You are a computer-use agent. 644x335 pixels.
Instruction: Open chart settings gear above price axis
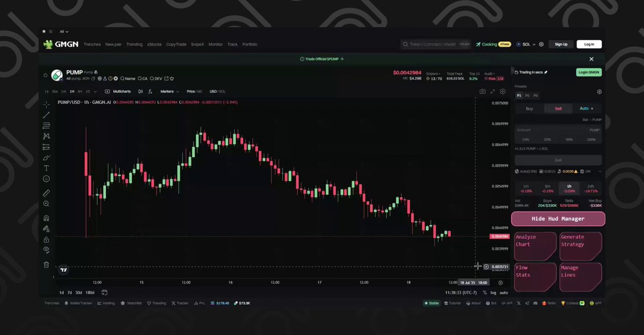[x=503, y=92]
